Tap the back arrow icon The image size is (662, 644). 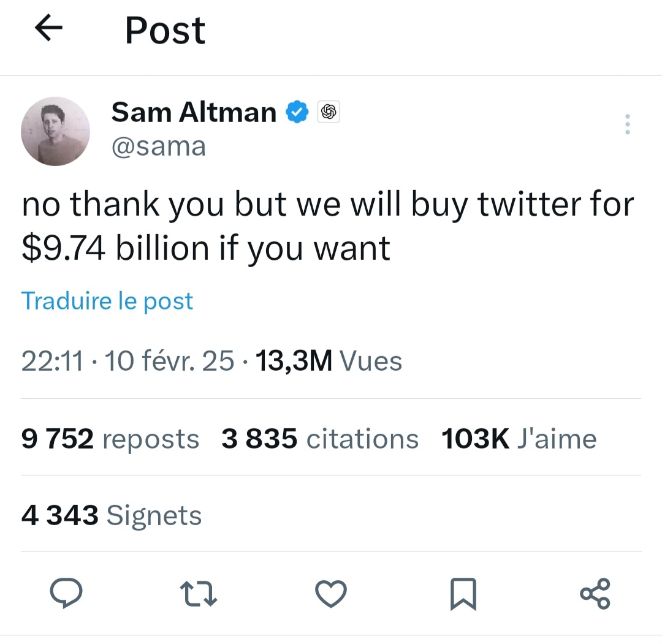click(50, 29)
